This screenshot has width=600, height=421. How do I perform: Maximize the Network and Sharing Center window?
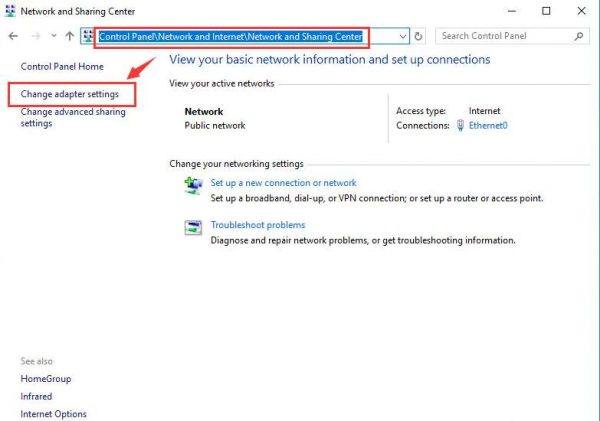pos(546,11)
